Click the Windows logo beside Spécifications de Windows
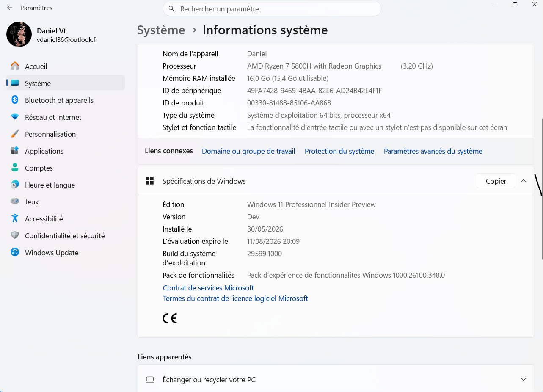The width and height of the screenshot is (543, 392). [149, 181]
